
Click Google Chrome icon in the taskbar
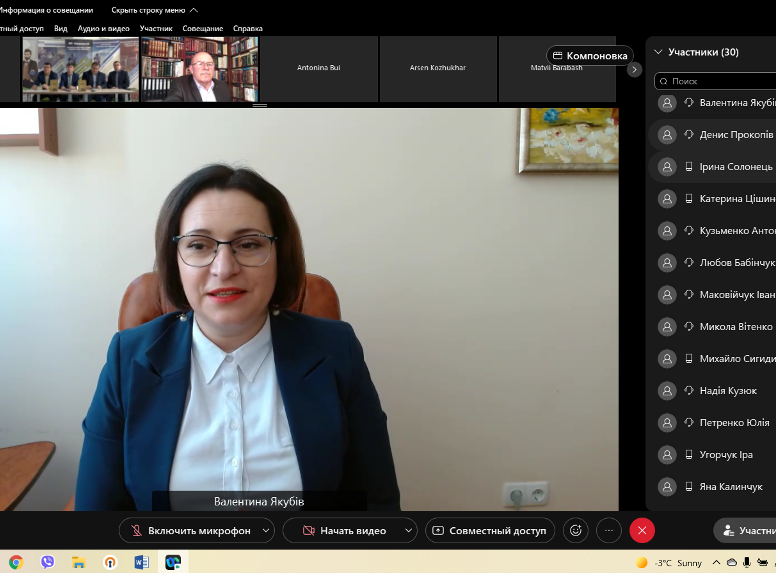point(16,562)
